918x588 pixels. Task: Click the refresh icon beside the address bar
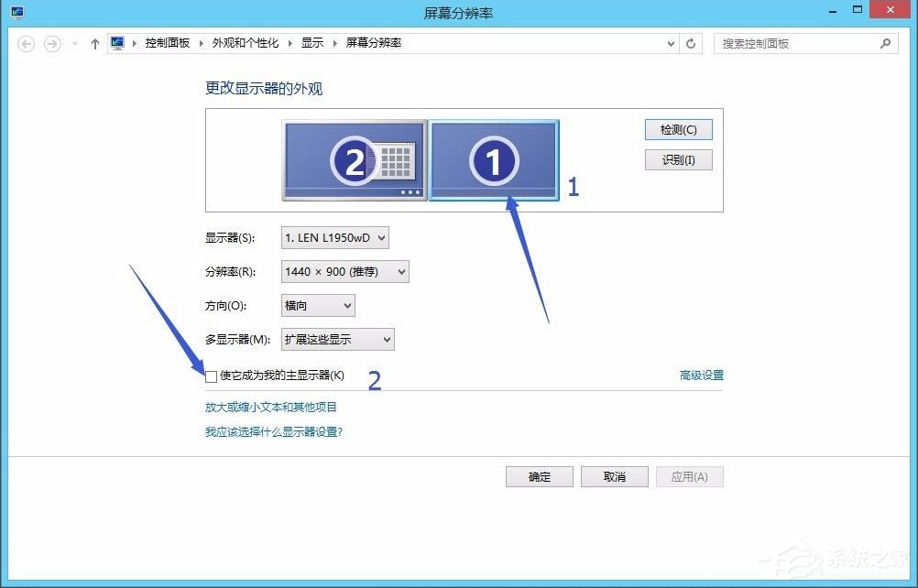pos(690,42)
